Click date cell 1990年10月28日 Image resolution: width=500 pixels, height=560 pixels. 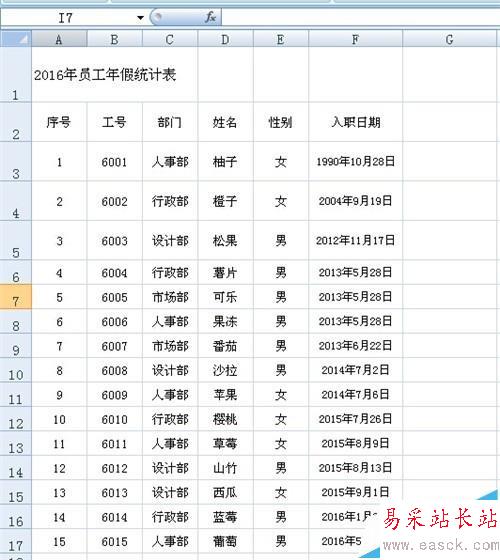click(x=355, y=161)
